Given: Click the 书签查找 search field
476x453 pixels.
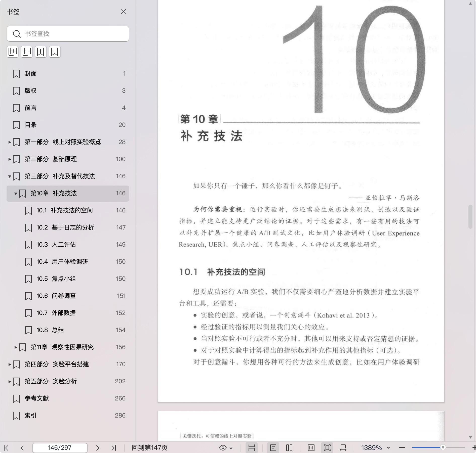Looking at the screenshot, I should pos(68,34).
